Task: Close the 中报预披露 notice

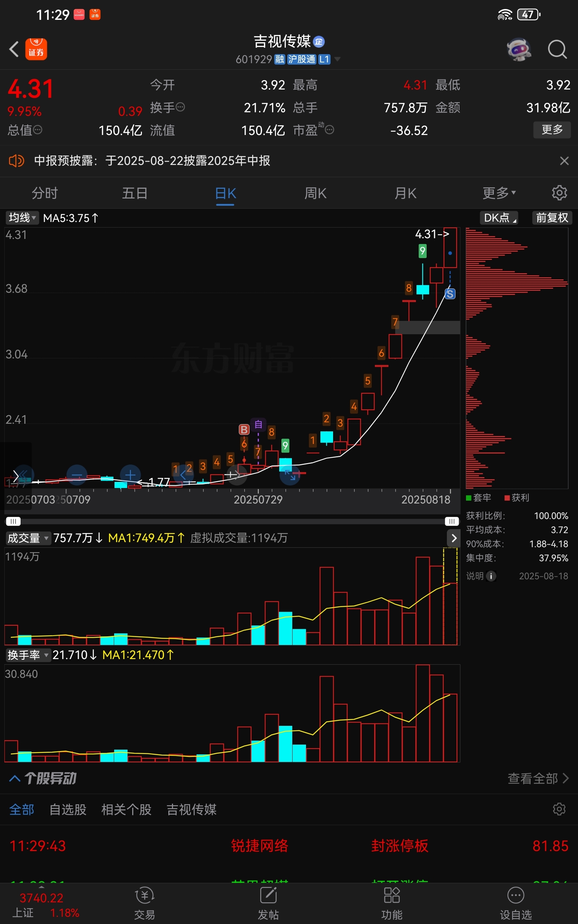Action: pos(564,161)
